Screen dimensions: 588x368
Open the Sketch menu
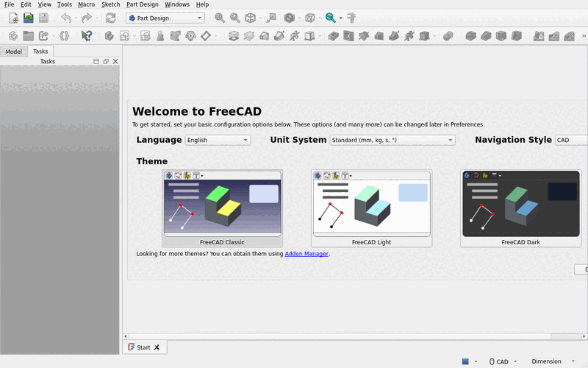click(x=111, y=4)
